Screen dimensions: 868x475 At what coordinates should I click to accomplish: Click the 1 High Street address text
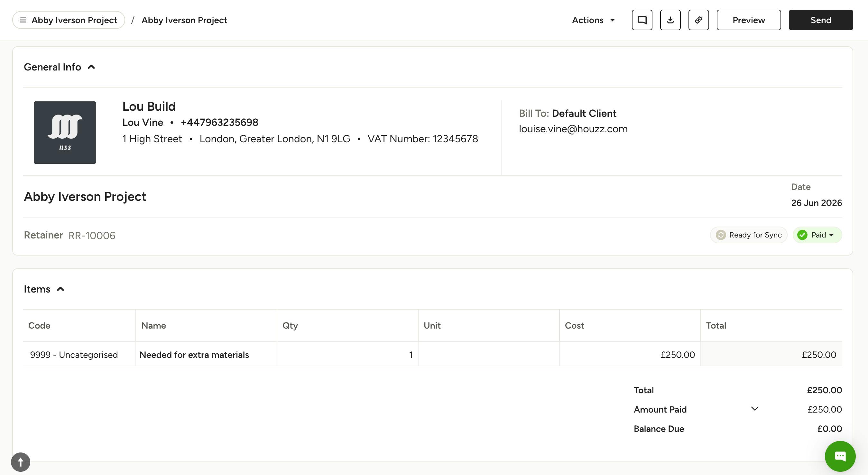pos(152,139)
